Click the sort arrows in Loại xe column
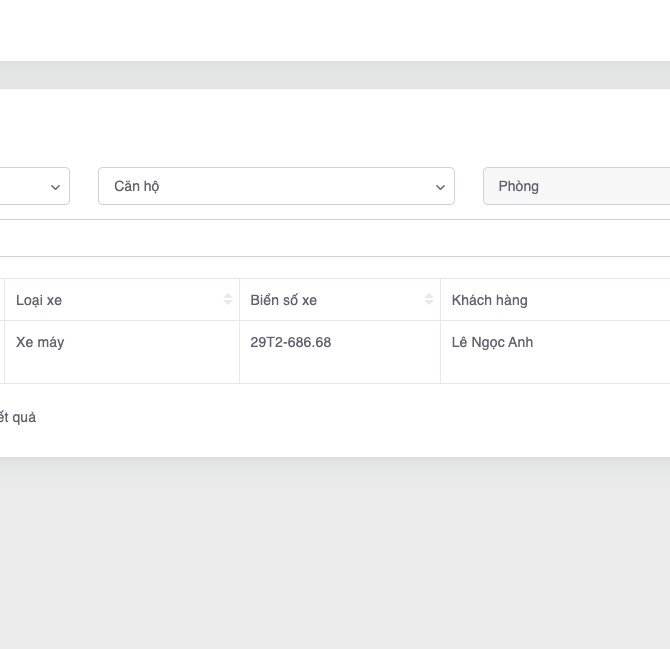The width and height of the screenshot is (670, 649). coord(228,300)
